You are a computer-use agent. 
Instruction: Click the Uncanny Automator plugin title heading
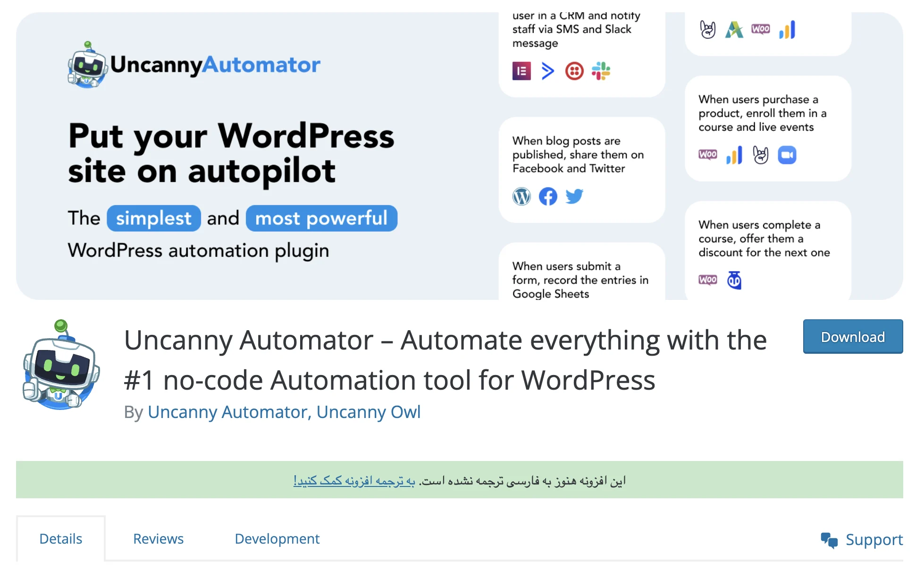pyautogui.click(x=445, y=360)
